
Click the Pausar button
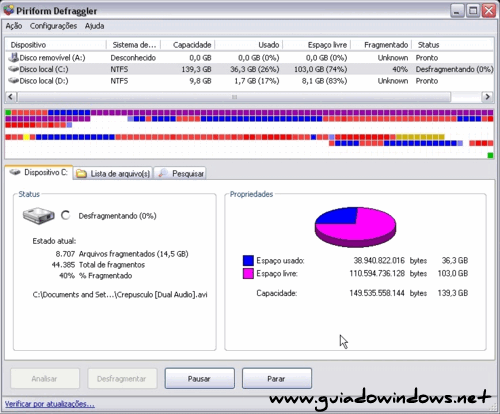[199, 379]
